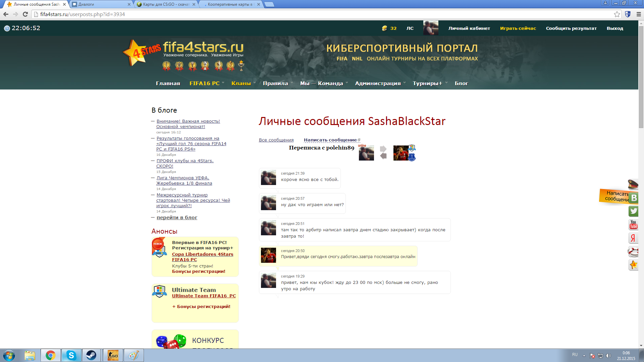Click the lifebuoy help side icon
The width and height of the screenshot is (644, 362).
tap(633, 251)
